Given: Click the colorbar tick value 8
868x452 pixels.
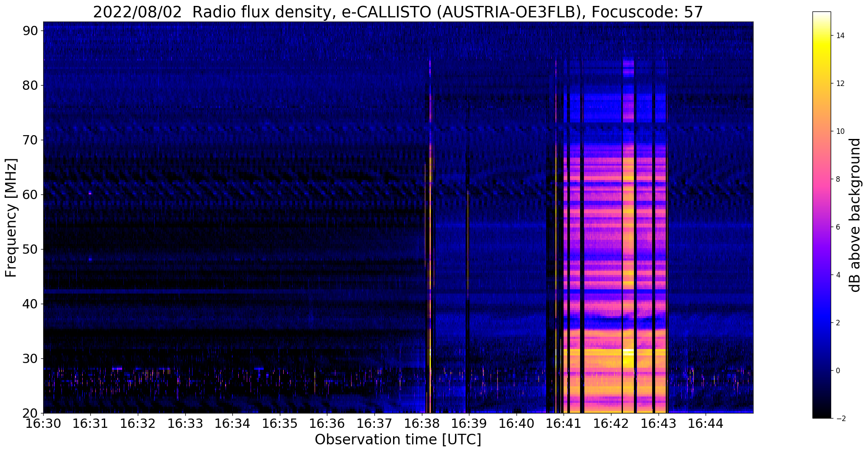Looking at the screenshot, I should tap(837, 179).
